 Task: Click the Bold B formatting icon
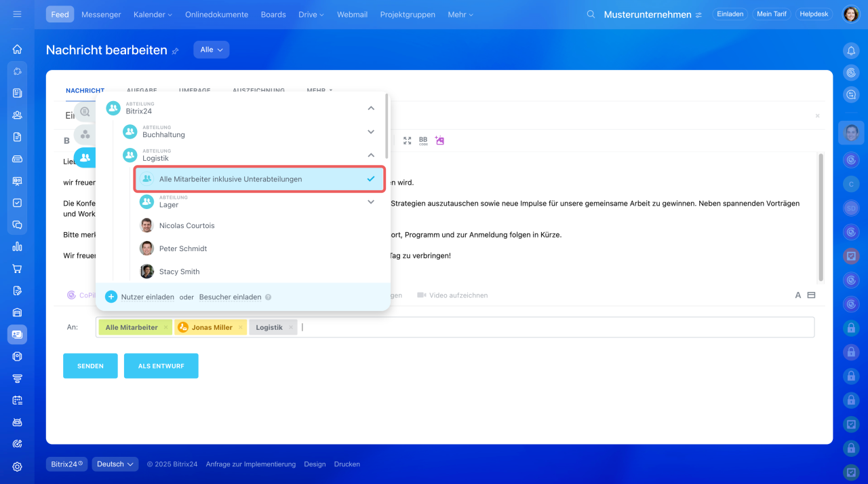click(x=66, y=141)
